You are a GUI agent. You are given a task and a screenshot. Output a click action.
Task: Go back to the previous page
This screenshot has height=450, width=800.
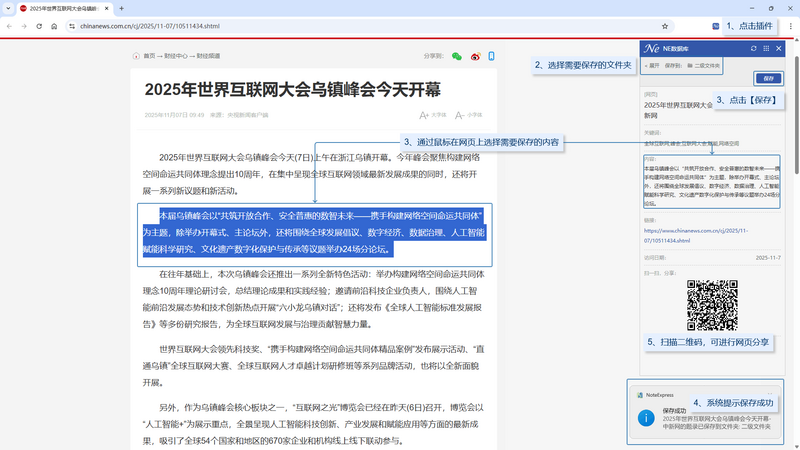coord(9,26)
